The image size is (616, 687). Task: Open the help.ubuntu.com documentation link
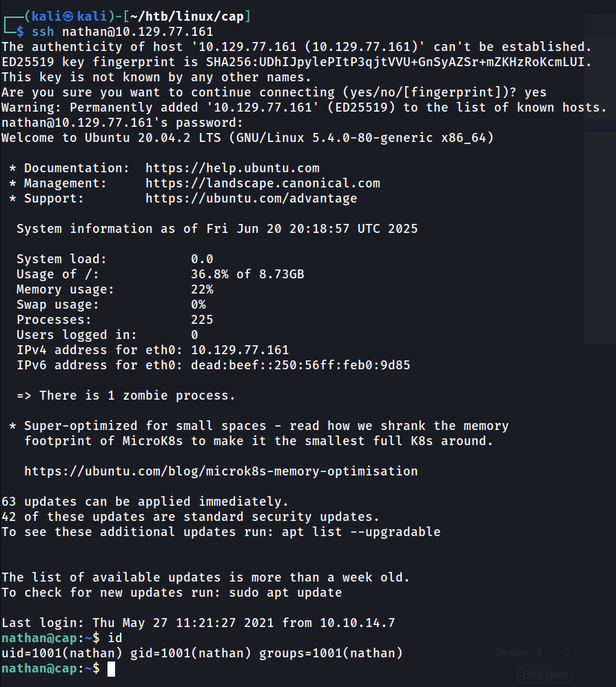click(232, 168)
